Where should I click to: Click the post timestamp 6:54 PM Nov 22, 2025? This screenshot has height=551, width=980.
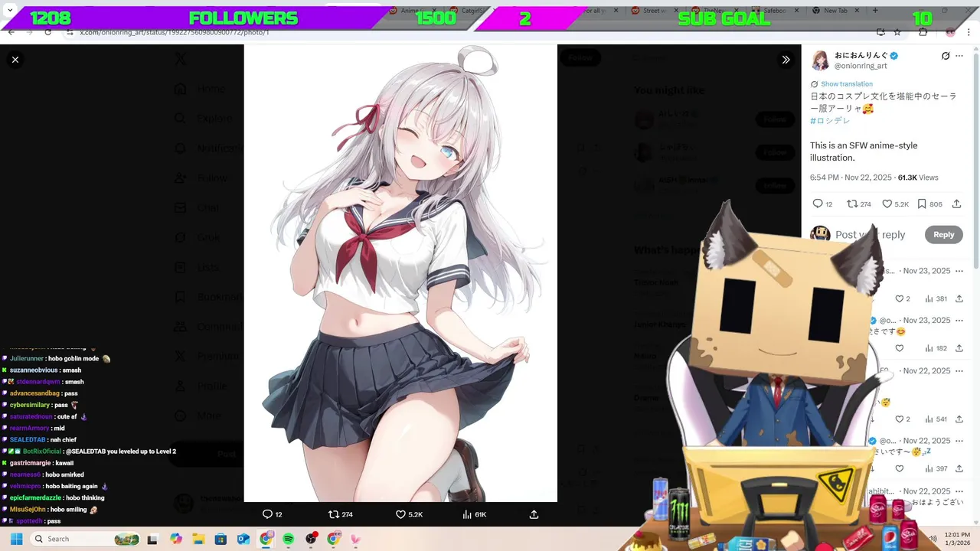851,178
